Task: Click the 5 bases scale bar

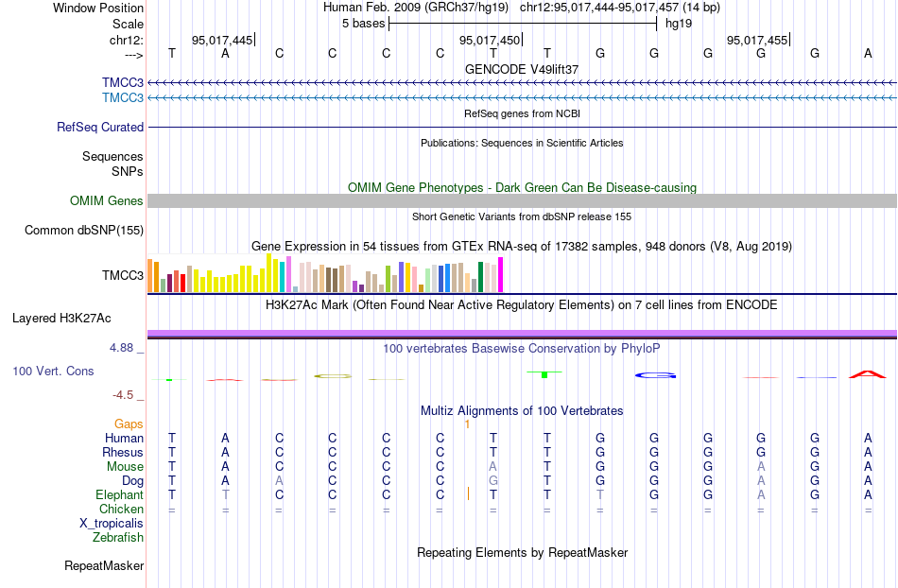Action: tap(523, 24)
